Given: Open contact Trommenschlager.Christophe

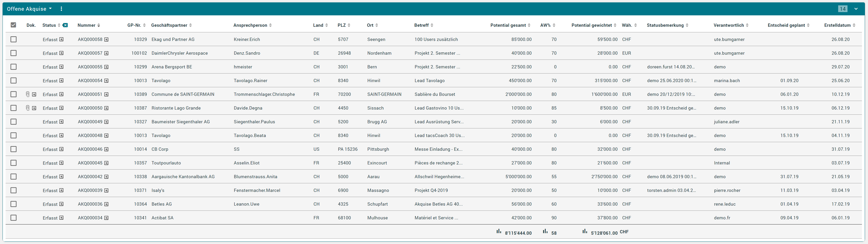Looking at the screenshot, I should pyautogui.click(x=264, y=94).
